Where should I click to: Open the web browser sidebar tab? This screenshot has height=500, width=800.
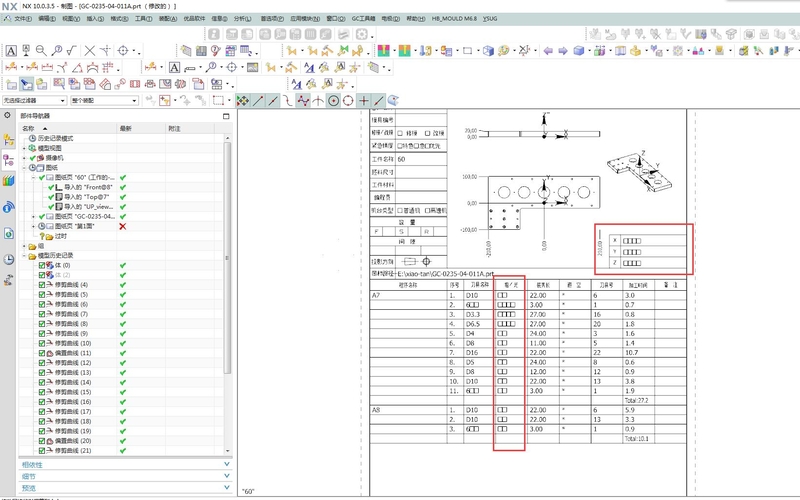pyautogui.click(x=8, y=207)
